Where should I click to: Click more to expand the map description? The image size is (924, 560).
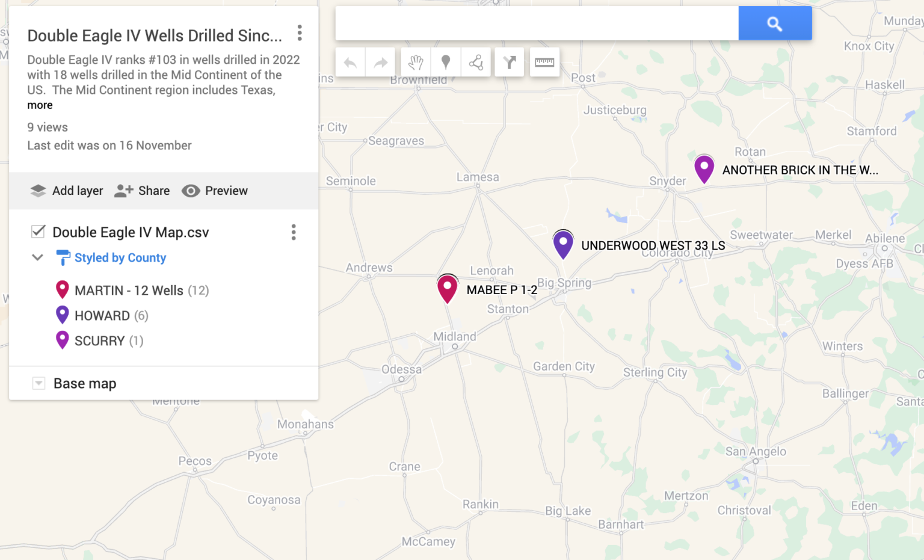point(40,105)
